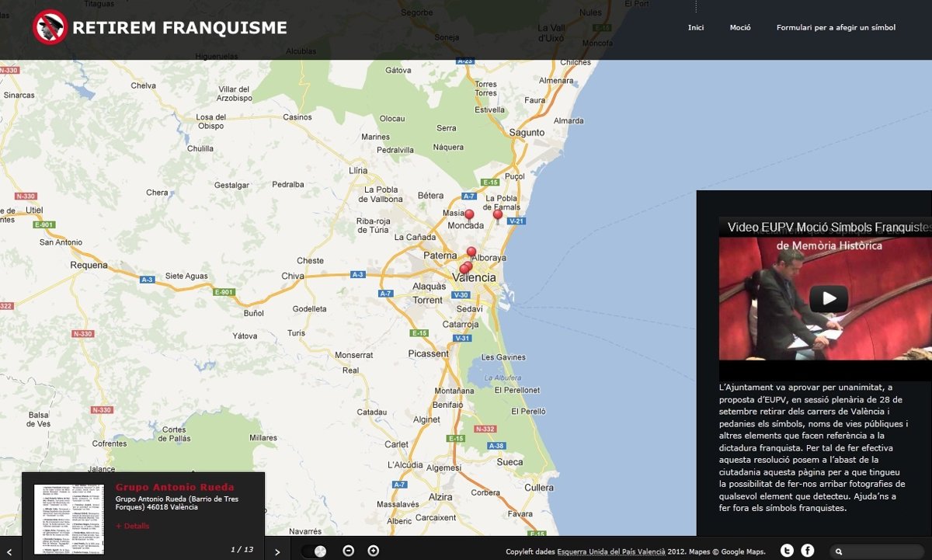Image resolution: width=932 pixels, height=560 pixels.
Task: Click the Grupo Antonio Rueda document thumbnail
Action: coord(69,519)
